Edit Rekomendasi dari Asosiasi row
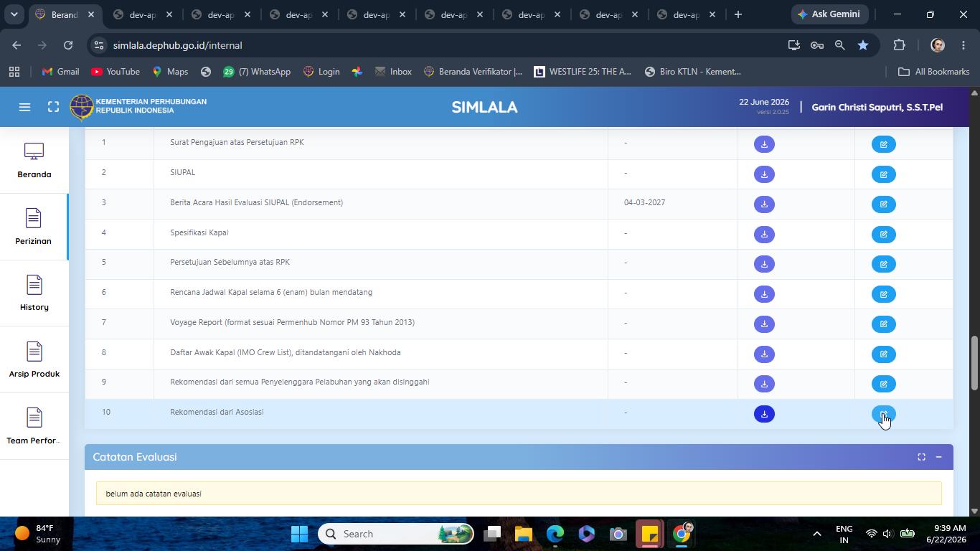The image size is (980, 551). [x=883, y=414]
